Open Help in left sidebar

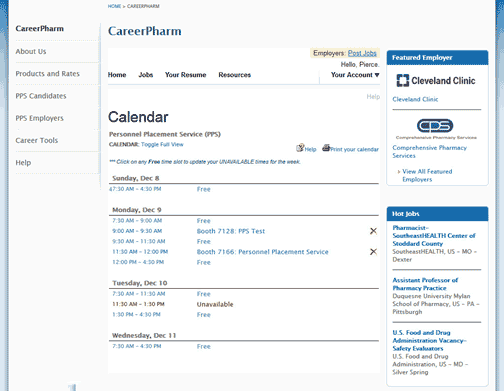pos(23,163)
